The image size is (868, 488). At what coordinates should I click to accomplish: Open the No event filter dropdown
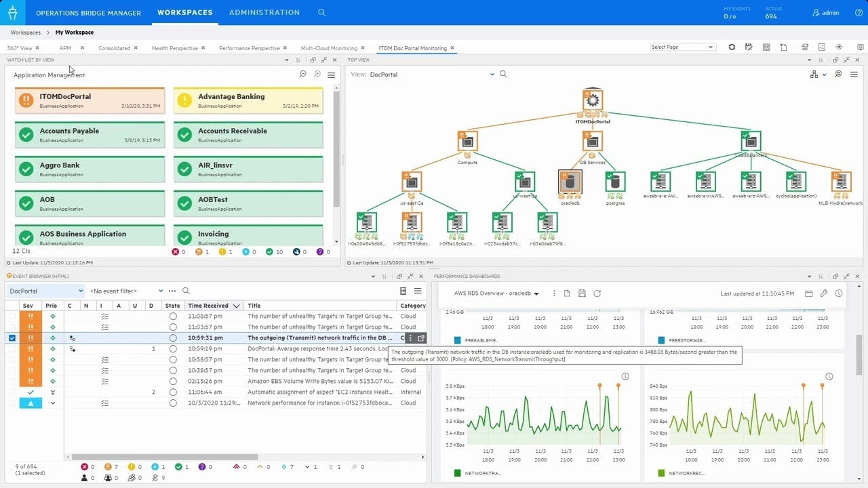click(x=126, y=291)
